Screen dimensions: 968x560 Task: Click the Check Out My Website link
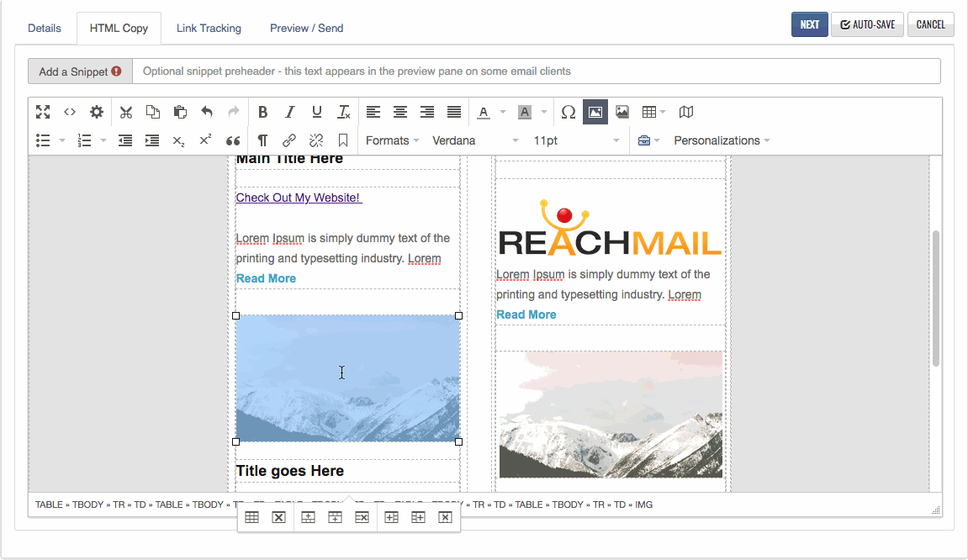[299, 198]
